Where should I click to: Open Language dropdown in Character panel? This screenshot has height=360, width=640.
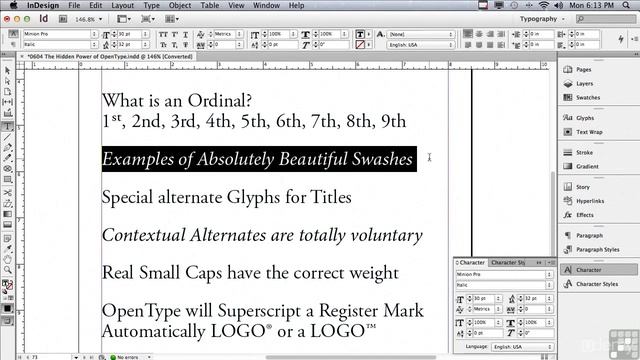pyautogui.click(x=522, y=347)
